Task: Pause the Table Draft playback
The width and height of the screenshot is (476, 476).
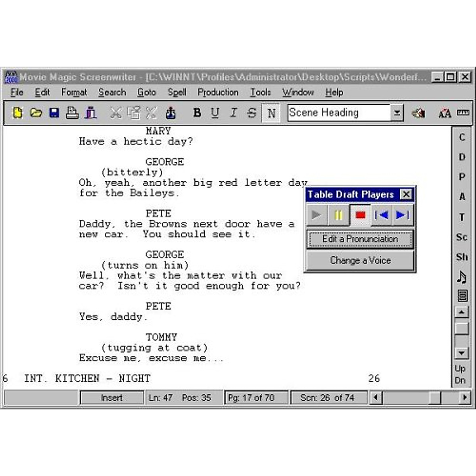Action: click(338, 215)
